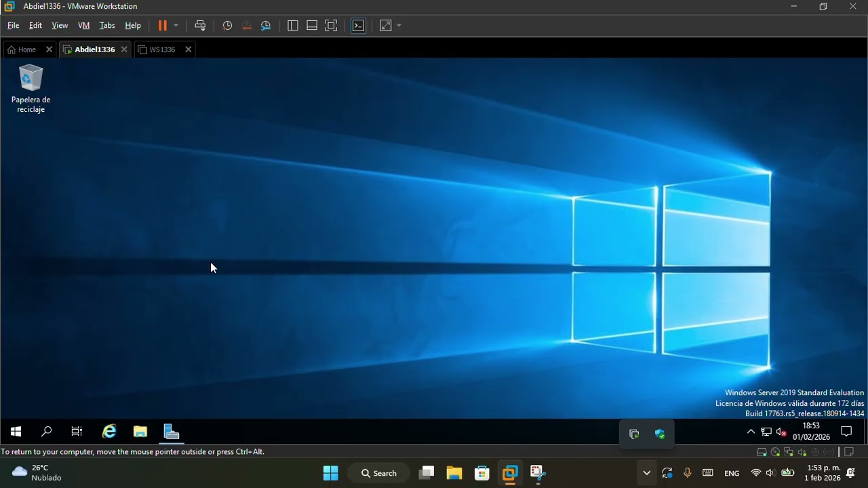The width and height of the screenshot is (868, 488).
Task: Toggle the library sidebar panel
Action: 293,26
